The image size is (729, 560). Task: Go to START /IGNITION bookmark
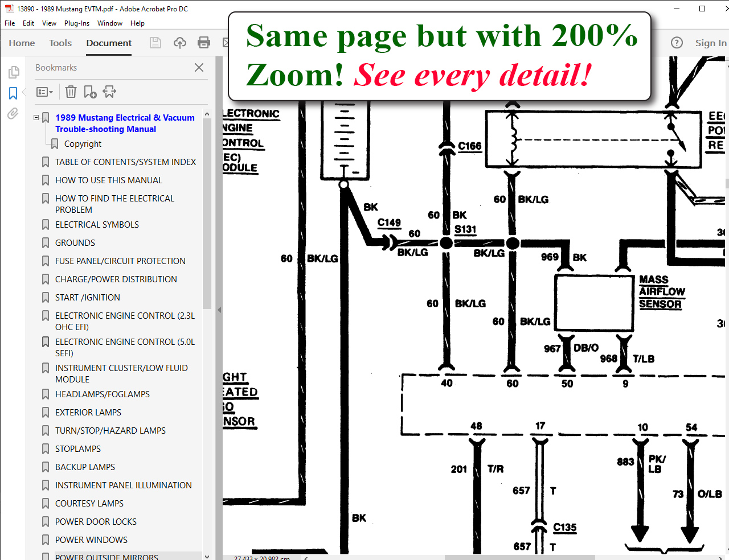(x=88, y=298)
